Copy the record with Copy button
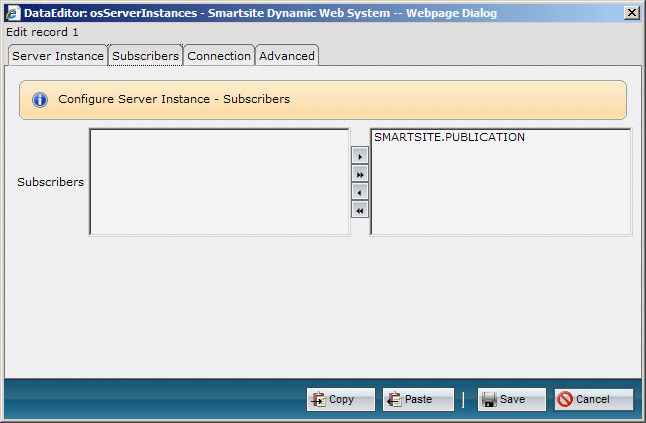The width and height of the screenshot is (646, 423). tap(341, 399)
